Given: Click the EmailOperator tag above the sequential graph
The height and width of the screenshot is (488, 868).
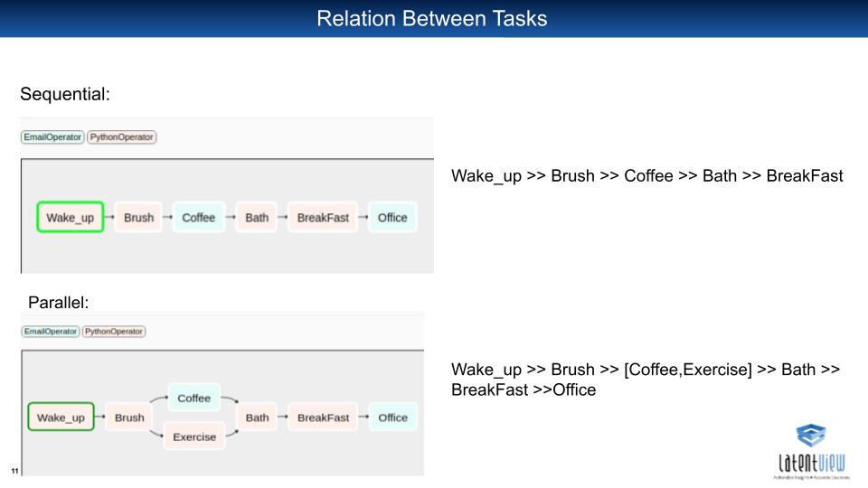Looking at the screenshot, I should (52, 136).
